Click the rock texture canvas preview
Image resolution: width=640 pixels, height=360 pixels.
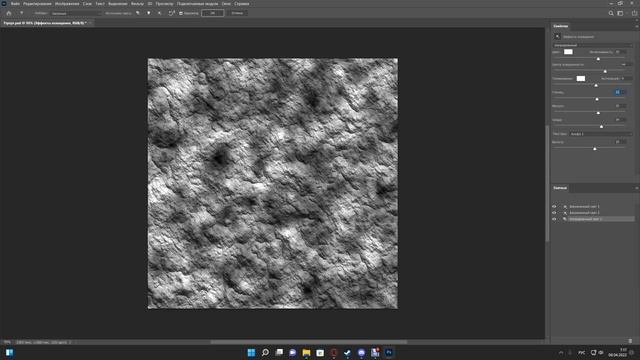pos(273,183)
